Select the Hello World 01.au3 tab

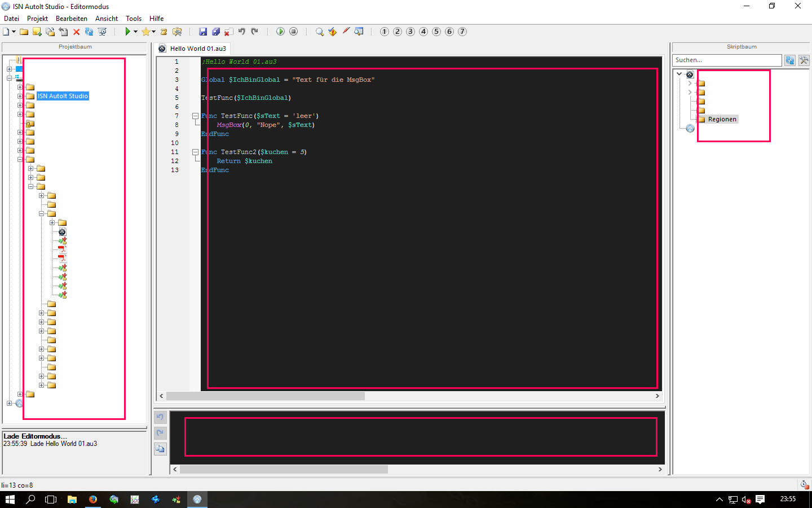(x=197, y=49)
